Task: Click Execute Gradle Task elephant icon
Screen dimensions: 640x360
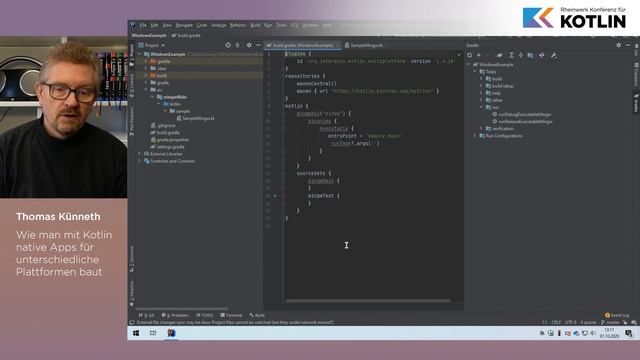Action: 500,55
